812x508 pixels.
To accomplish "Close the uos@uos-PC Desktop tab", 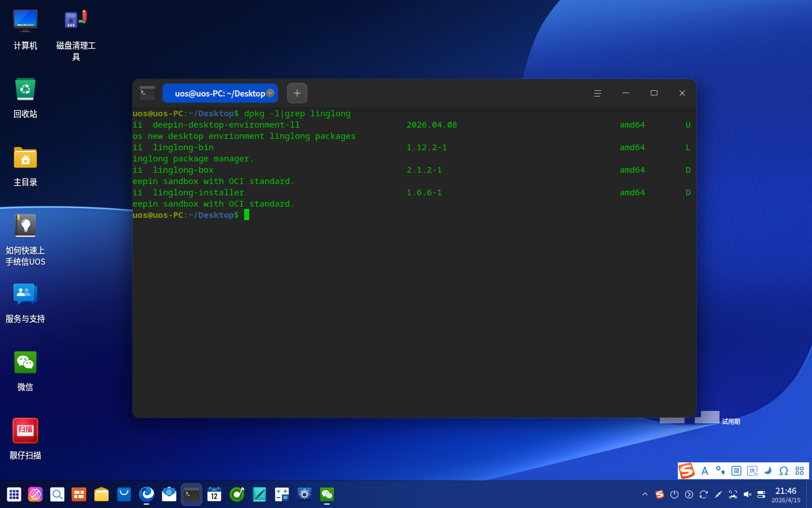I will (270, 93).
